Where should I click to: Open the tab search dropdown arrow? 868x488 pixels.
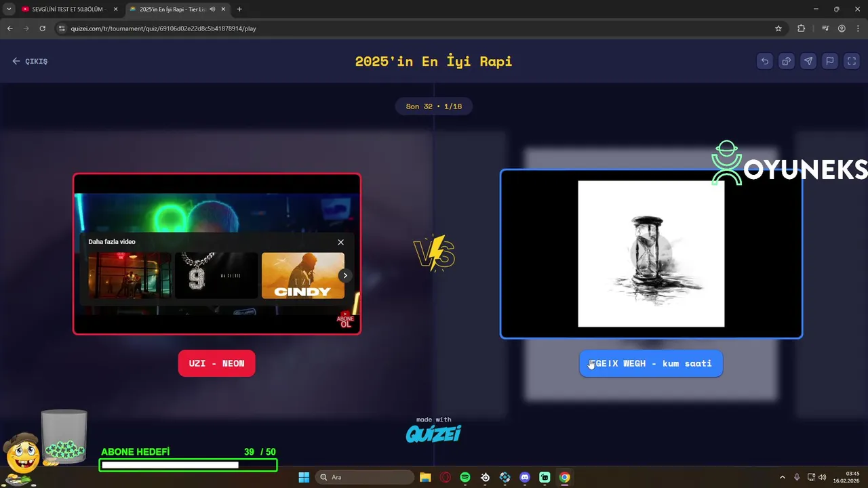pyautogui.click(x=9, y=9)
